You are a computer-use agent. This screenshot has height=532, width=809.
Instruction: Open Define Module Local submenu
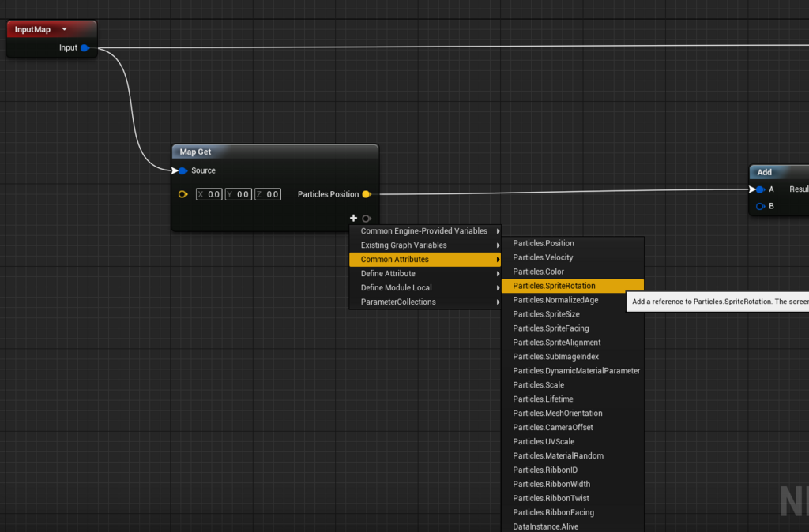pos(425,287)
